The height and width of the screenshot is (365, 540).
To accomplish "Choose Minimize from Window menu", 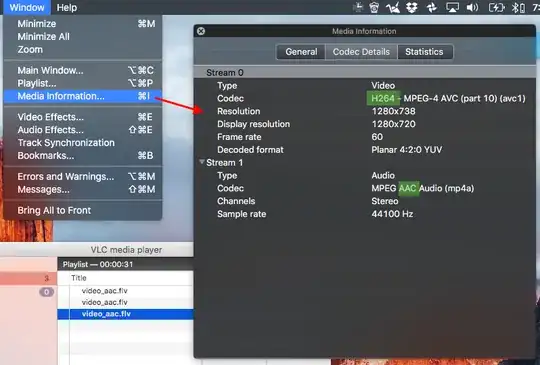I will (83, 24).
